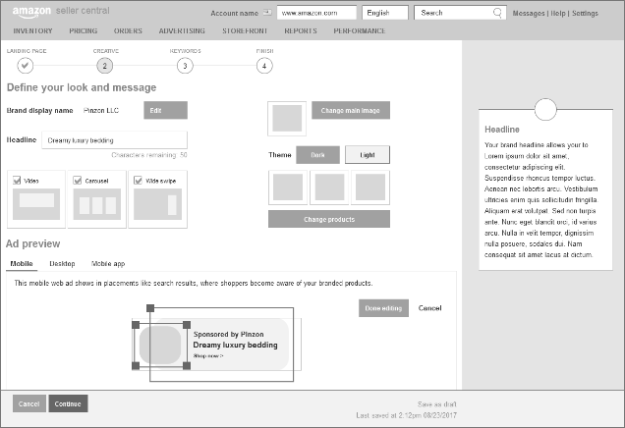Click the ad preview image placeholder
The width and height of the screenshot is (625, 428).
(x=162, y=345)
